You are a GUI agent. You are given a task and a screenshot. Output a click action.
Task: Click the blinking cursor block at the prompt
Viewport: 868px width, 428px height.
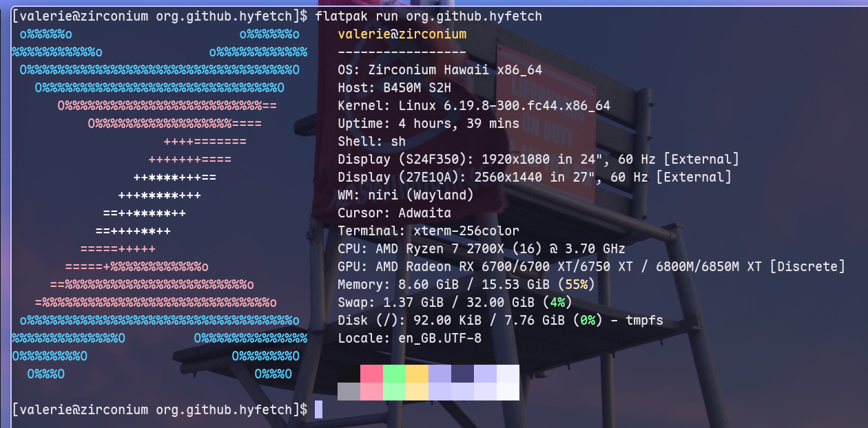coord(318,409)
